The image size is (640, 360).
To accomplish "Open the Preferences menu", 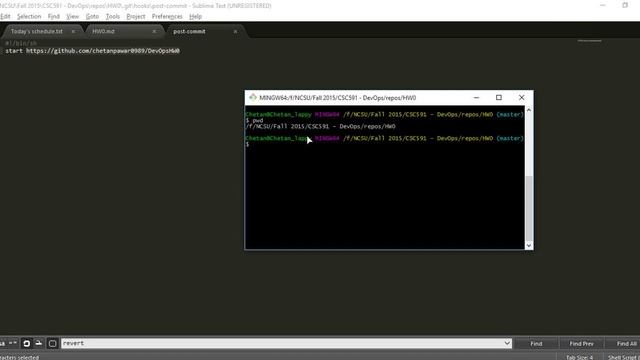I will coord(167,16).
